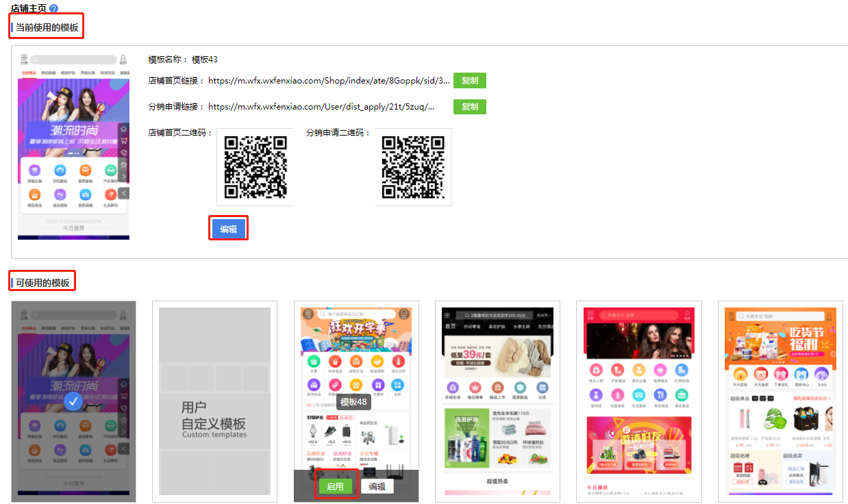Click 编辑 on the template 48 overlay
This screenshot has width=848, height=504.
pyautogui.click(x=377, y=487)
